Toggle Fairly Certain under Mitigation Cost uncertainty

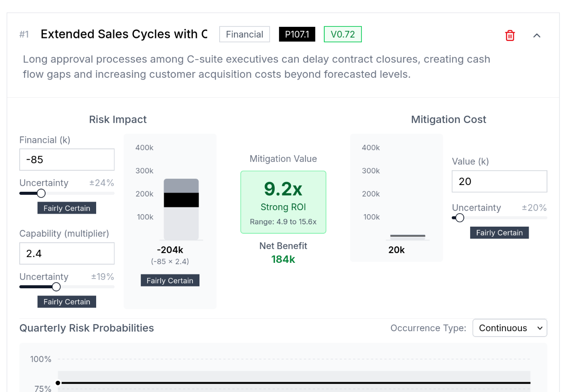point(499,232)
